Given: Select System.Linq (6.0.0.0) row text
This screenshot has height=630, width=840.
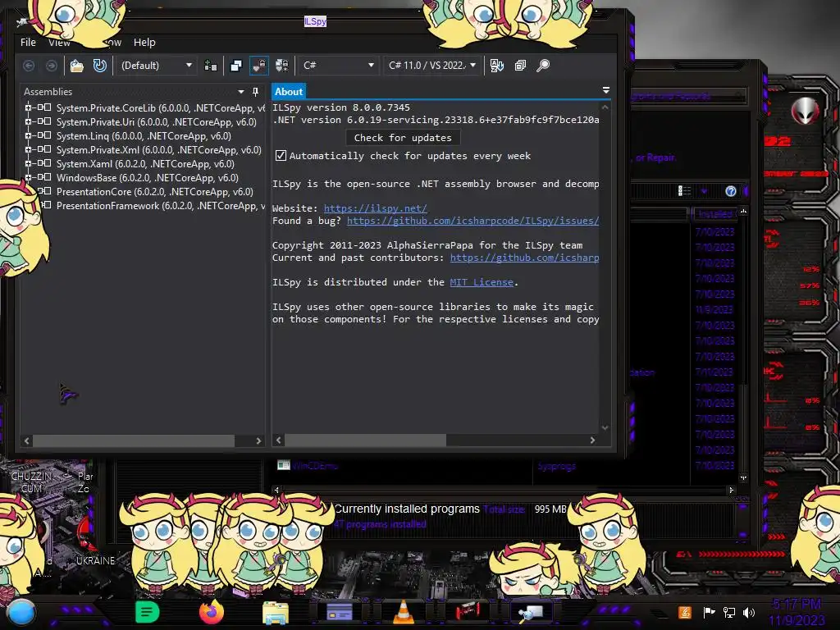Looking at the screenshot, I should (144, 136).
